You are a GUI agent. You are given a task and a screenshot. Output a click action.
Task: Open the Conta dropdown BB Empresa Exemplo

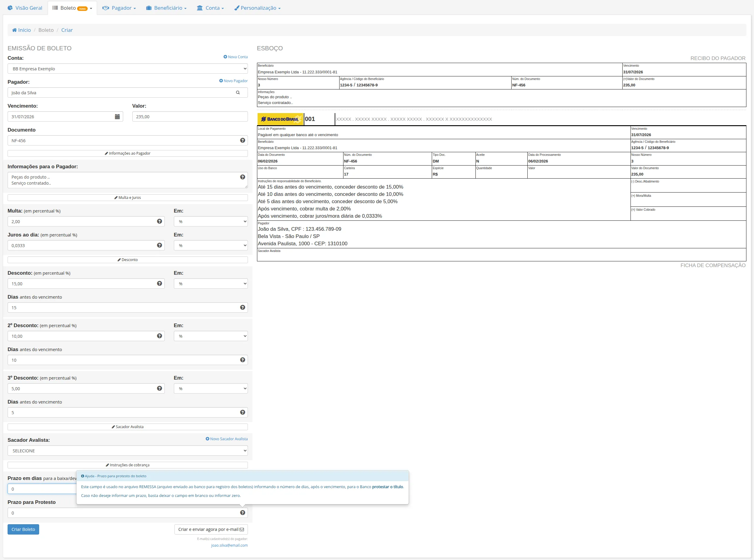coord(127,69)
